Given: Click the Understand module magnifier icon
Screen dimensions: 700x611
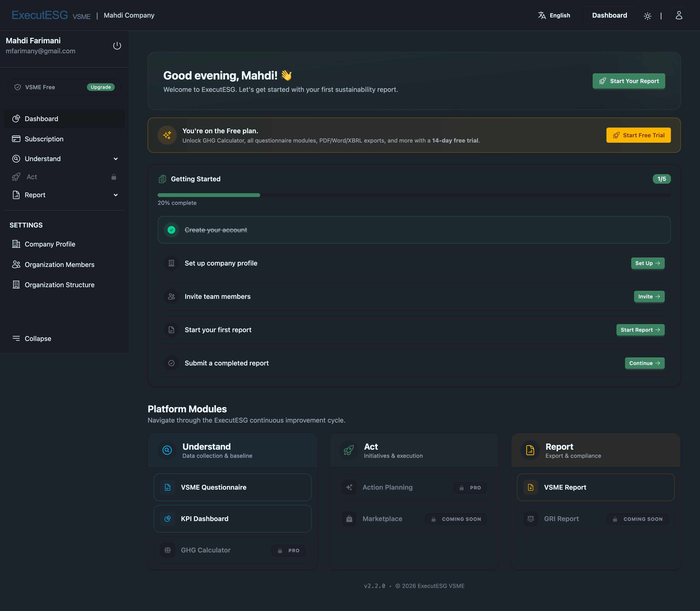Looking at the screenshot, I should point(167,450).
